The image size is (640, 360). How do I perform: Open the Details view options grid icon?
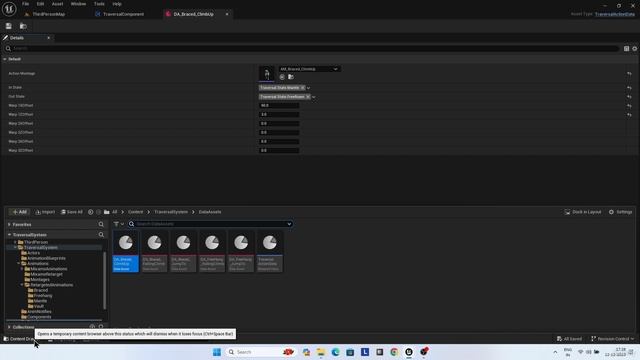click(x=626, y=49)
